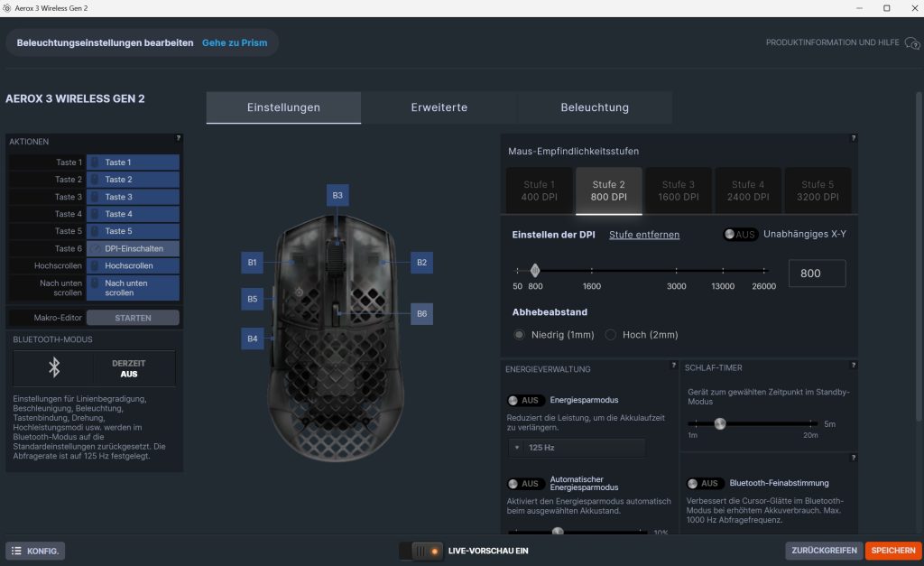Start the Makro-Editor

click(x=133, y=318)
